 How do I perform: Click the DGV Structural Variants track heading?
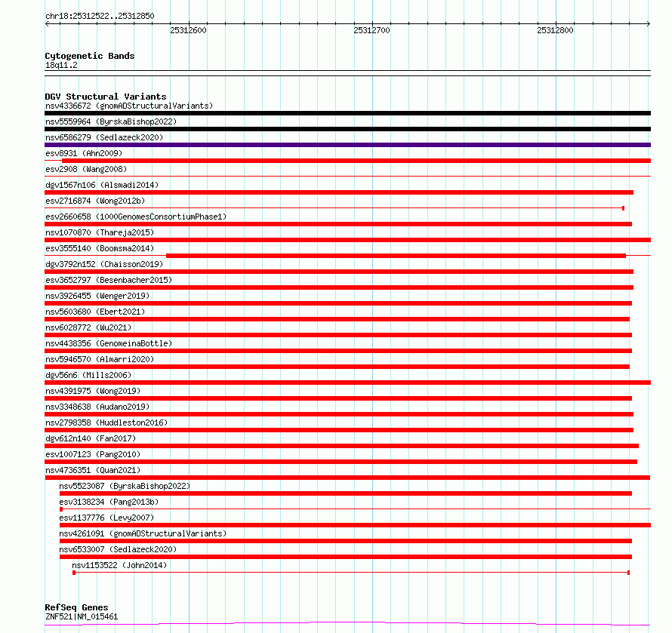pyautogui.click(x=106, y=97)
